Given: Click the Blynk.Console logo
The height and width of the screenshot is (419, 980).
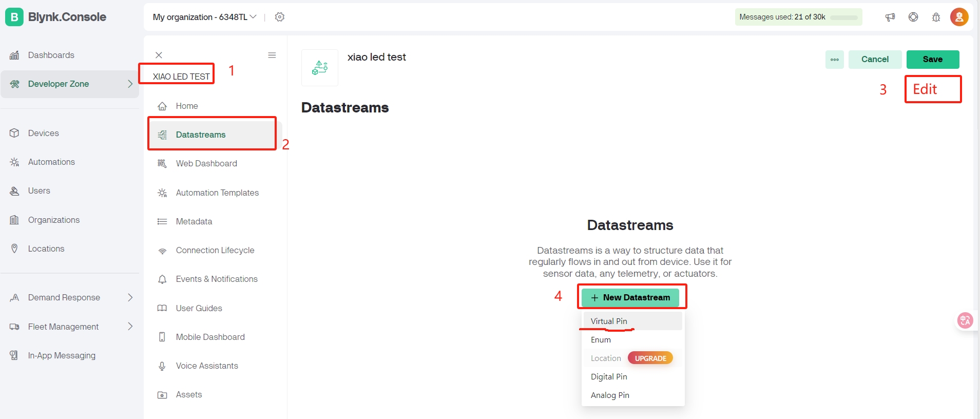Looking at the screenshot, I should pyautogui.click(x=55, y=17).
